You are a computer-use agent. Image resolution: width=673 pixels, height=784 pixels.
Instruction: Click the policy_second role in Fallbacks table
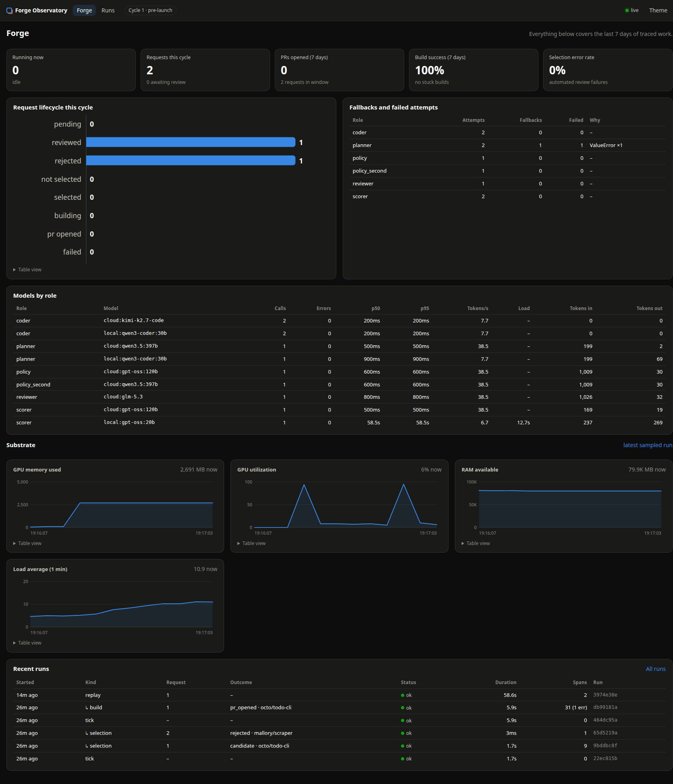[x=369, y=171]
